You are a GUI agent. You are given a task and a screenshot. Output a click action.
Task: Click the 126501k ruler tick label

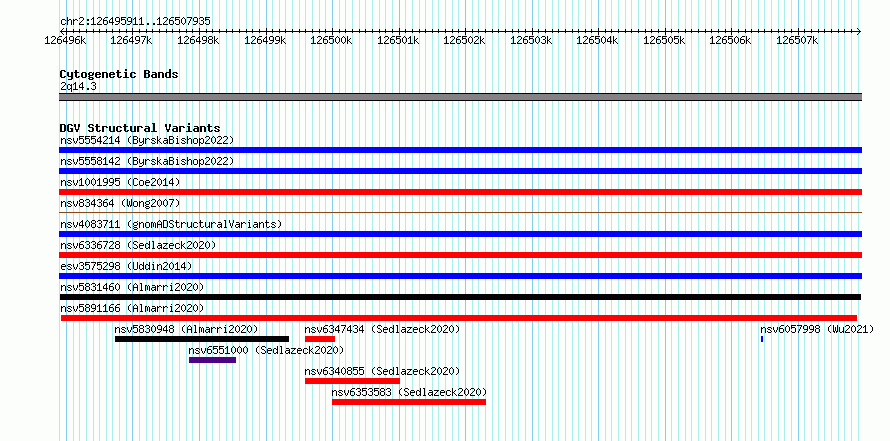pos(398,40)
